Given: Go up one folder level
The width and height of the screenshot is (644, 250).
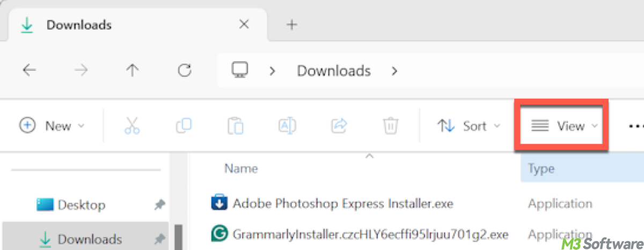Looking at the screenshot, I should click(x=133, y=70).
